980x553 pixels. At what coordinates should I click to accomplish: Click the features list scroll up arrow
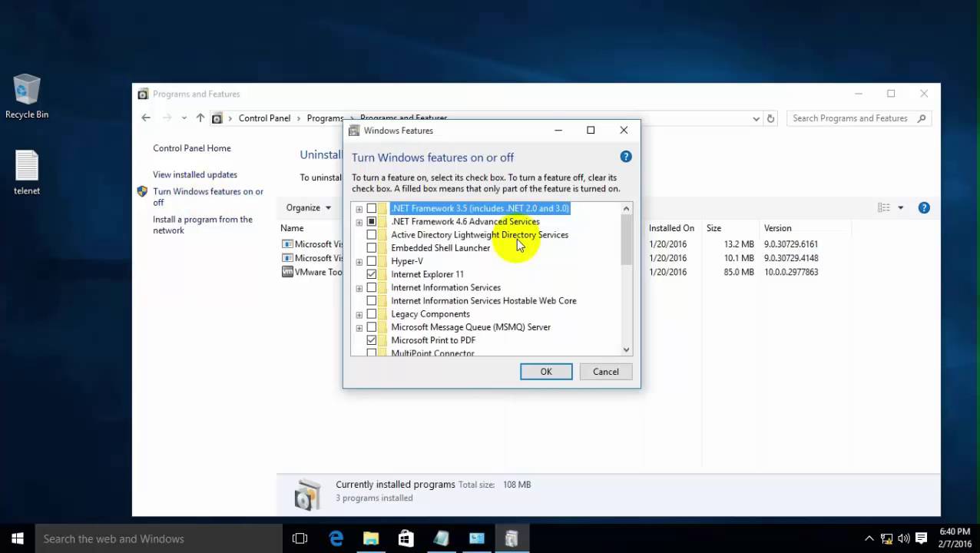coord(626,209)
